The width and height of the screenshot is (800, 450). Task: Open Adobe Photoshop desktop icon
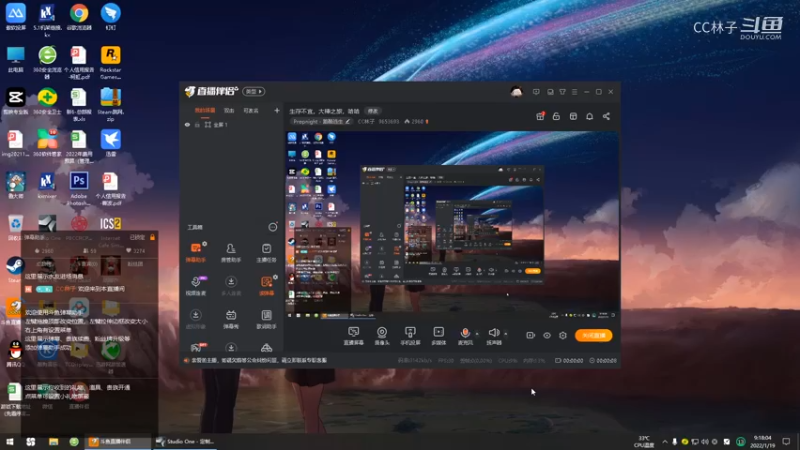point(79,188)
